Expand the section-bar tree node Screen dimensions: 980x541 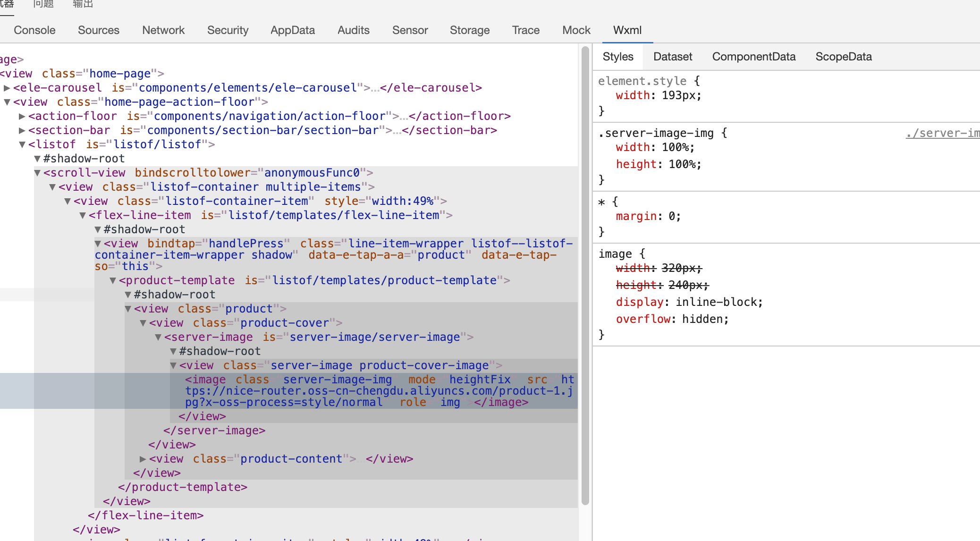pyautogui.click(x=22, y=130)
